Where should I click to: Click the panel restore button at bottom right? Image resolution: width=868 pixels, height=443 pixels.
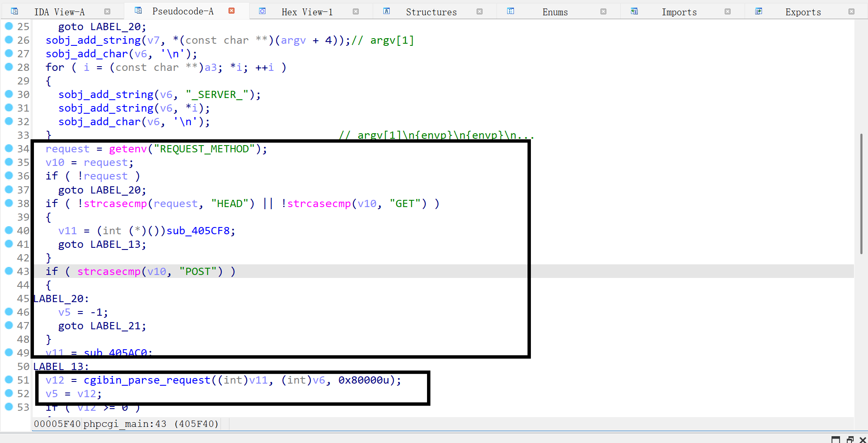(x=850, y=440)
